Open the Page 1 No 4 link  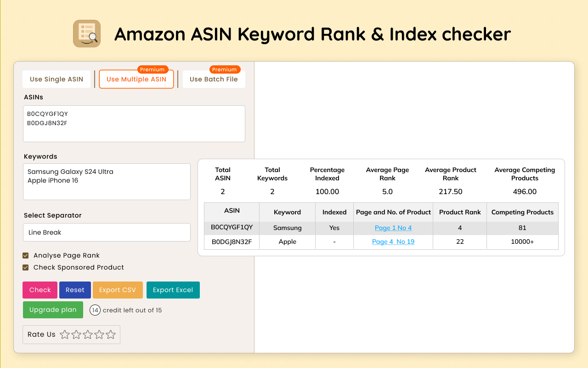(x=393, y=228)
